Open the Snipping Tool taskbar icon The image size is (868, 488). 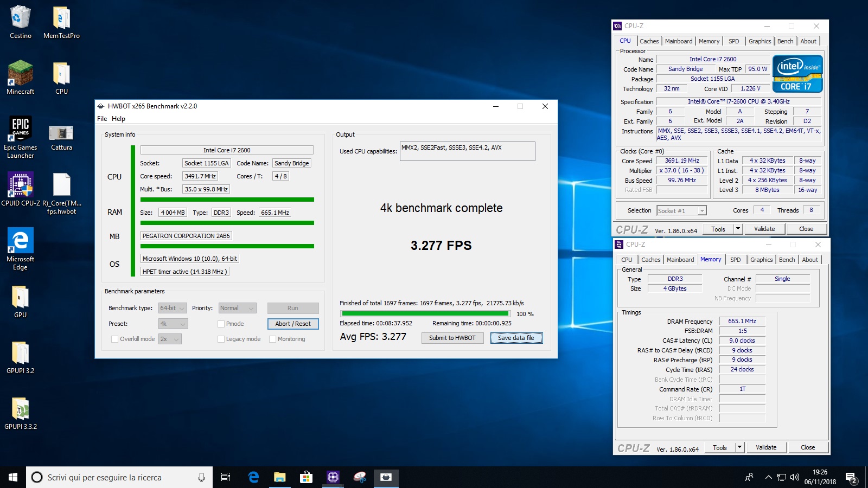(359, 477)
